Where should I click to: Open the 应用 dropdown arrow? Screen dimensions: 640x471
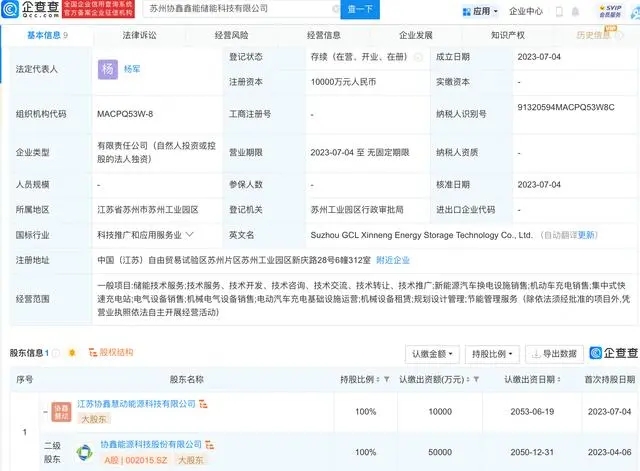[496, 11]
